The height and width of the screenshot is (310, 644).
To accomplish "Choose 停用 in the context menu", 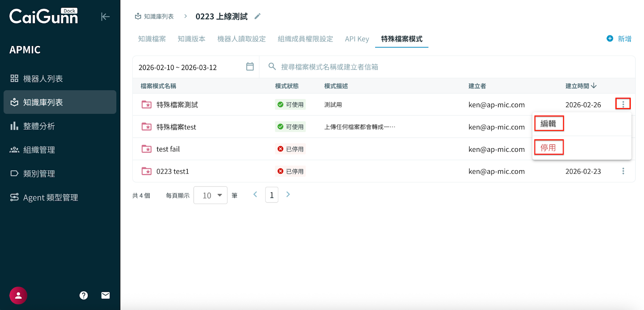I will pos(549,148).
